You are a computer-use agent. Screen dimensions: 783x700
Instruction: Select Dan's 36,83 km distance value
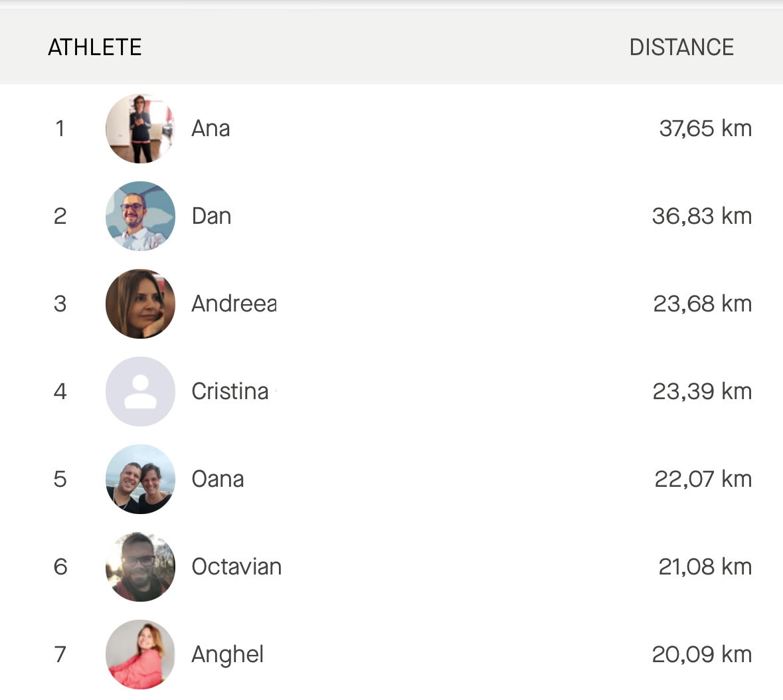(701, 217)
